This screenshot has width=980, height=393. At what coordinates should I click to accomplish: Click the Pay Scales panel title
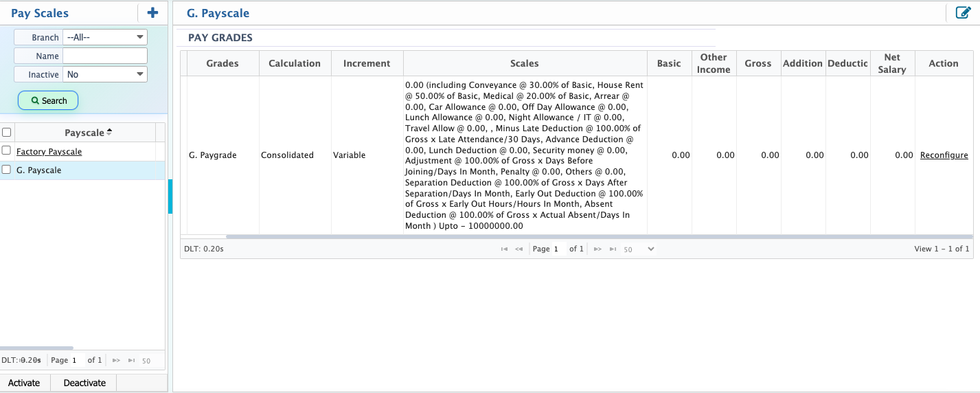(x=40, y=13)
